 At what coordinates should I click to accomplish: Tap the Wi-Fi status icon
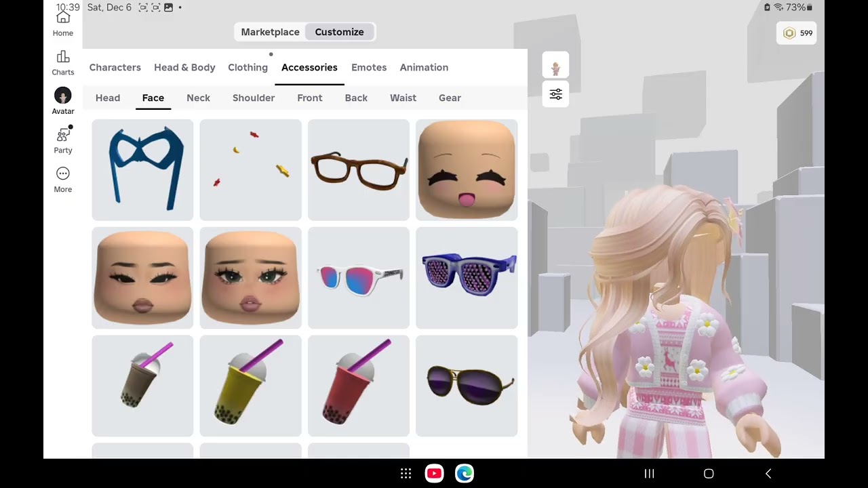coord(778,7)
